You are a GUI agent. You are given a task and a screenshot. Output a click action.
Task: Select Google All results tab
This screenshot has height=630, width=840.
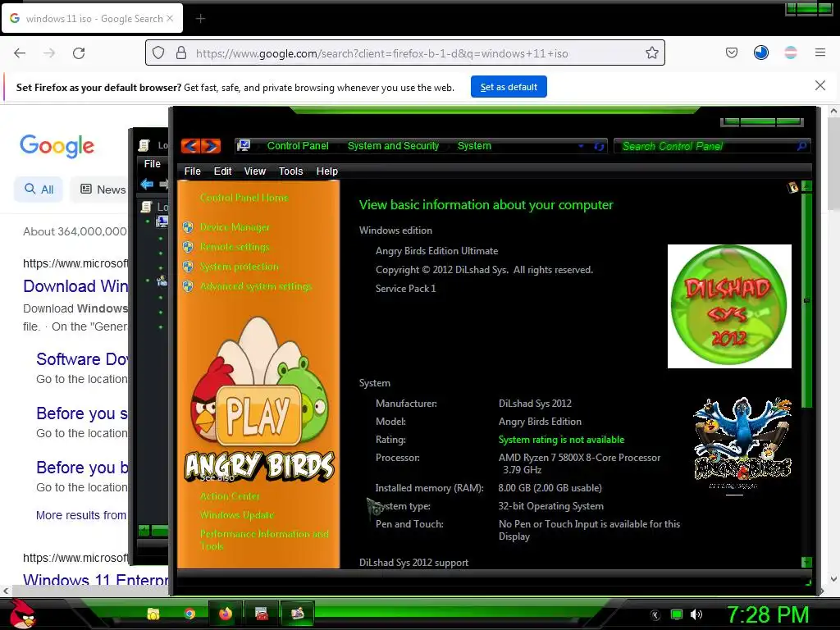(x=39, y=189)
